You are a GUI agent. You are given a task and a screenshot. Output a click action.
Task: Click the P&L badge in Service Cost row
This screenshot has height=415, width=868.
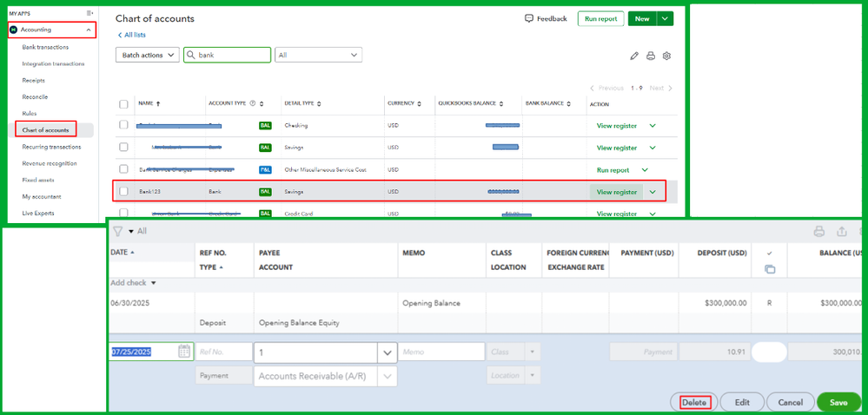coord(265,170)
